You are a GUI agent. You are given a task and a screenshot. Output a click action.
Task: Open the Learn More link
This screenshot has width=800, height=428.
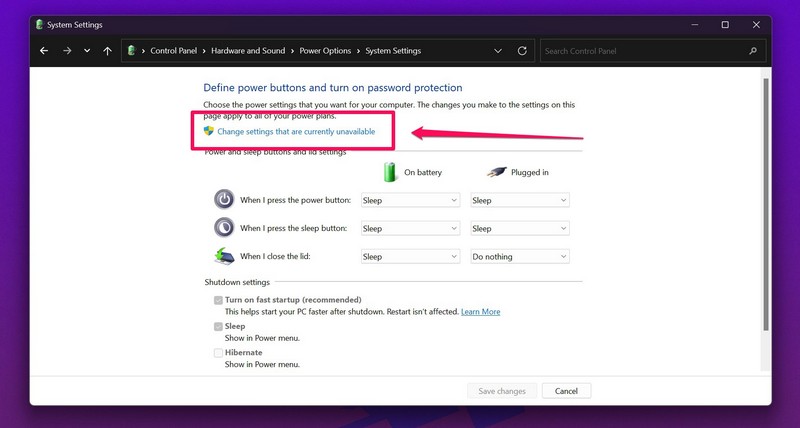point(481,312)
